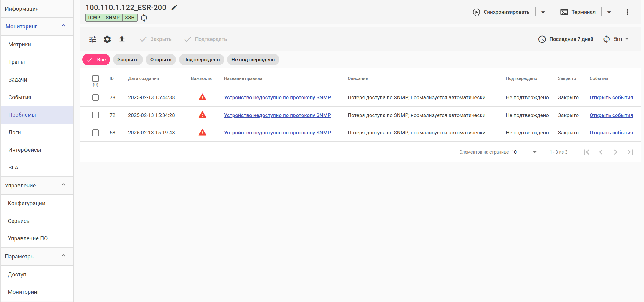This screenshot has height=302, width=644.
Task: Collapse the Управление sidebar section
Action: (x=63, y=185)
